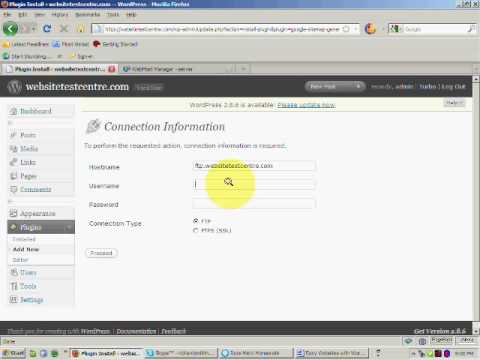
Task: Open the Bookmarks menu
Action: click(x=88, y=15)
